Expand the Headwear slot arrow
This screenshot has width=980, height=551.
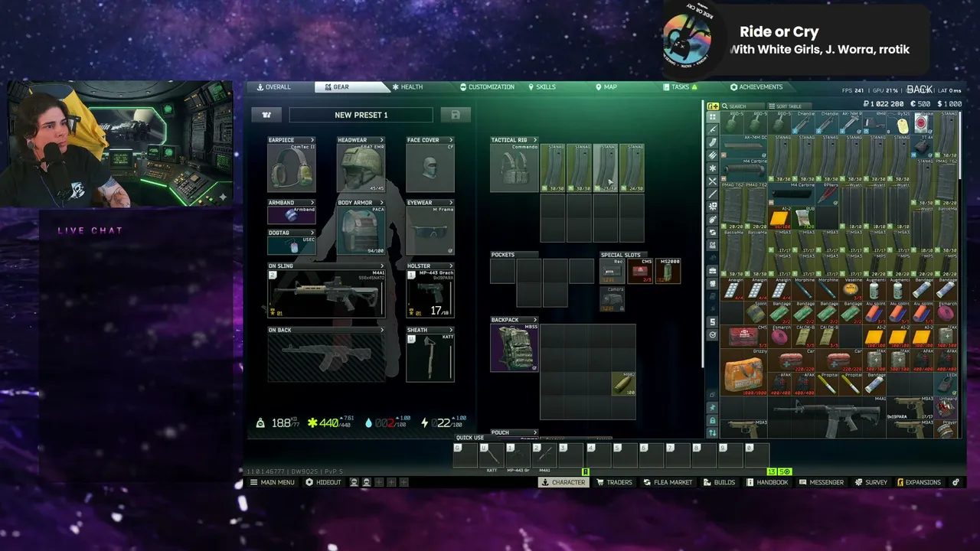tap(382, 140)
